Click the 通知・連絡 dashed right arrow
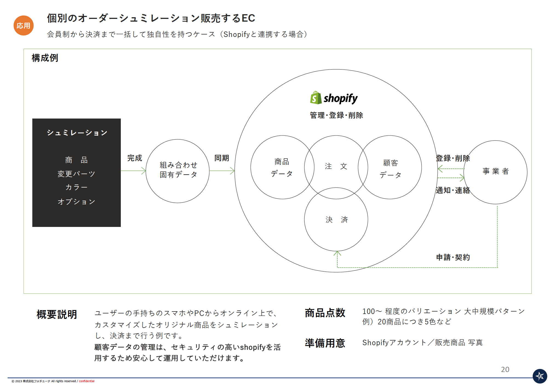 [451, 178]
